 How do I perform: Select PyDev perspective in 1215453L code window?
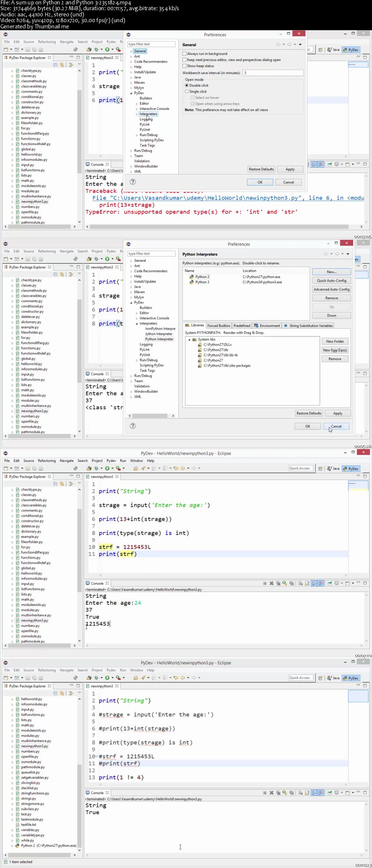[351, 468]
